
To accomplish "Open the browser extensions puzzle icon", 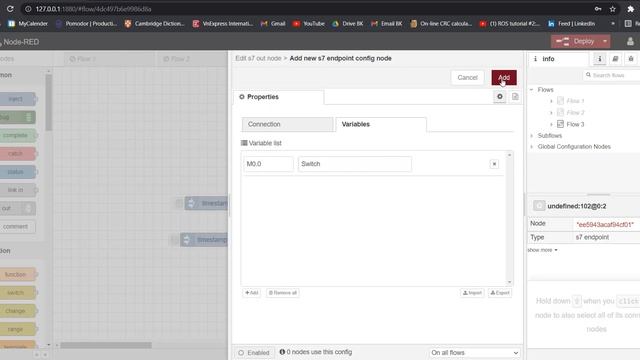I will [x=630, y=9].
